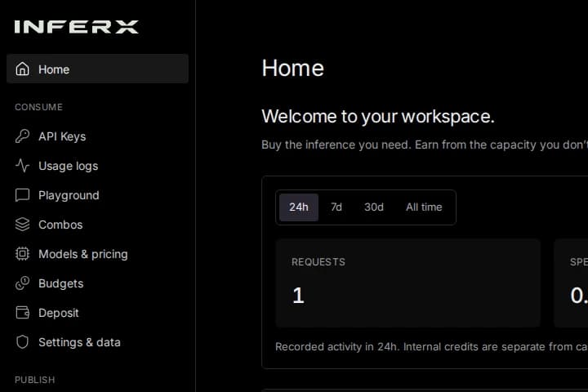588x392 pixels.
Task: Click the Settings & data shield icon
Action: (23, 341)
